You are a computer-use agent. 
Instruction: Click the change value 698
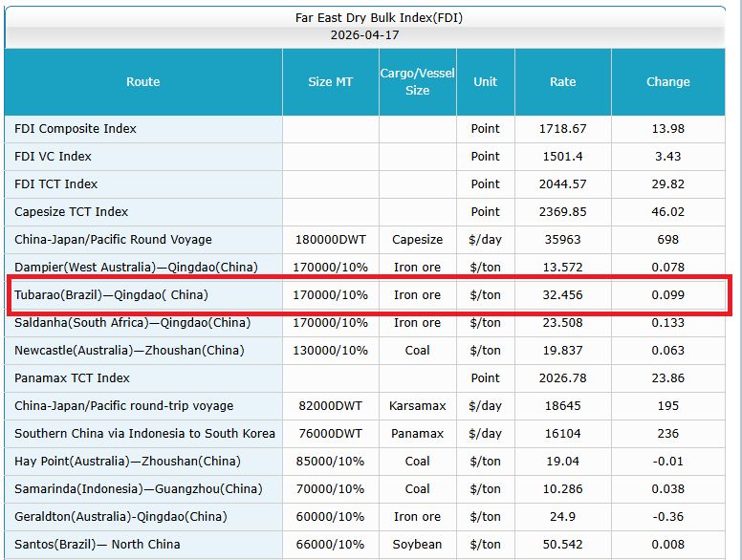(668, 239)
